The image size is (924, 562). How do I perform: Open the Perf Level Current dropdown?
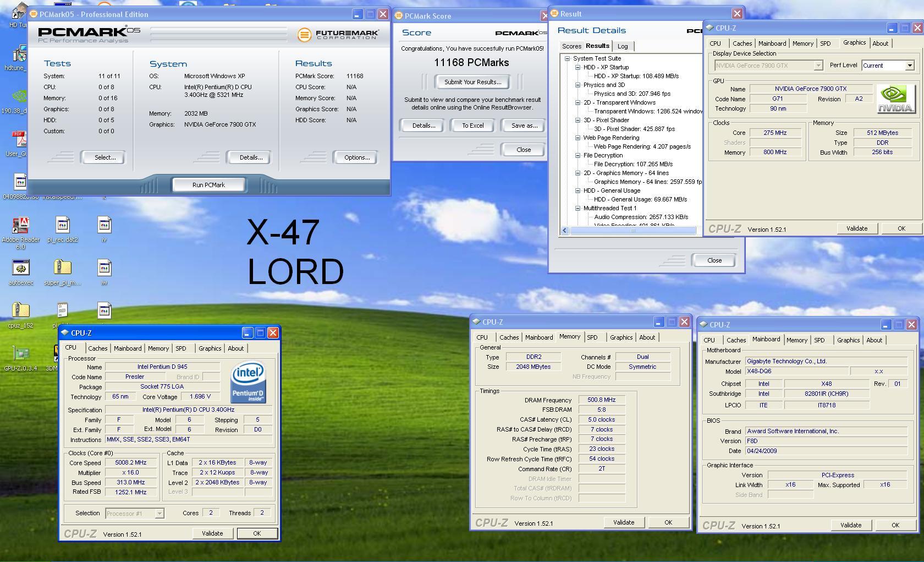click(910, 66)
